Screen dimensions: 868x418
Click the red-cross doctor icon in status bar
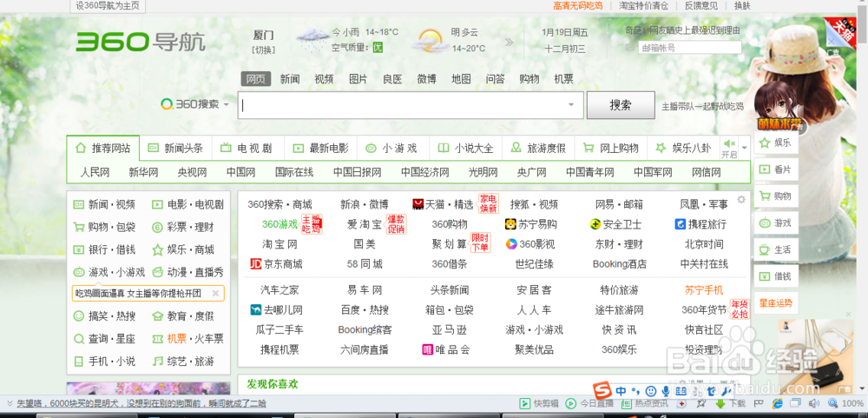coord(682,403)
